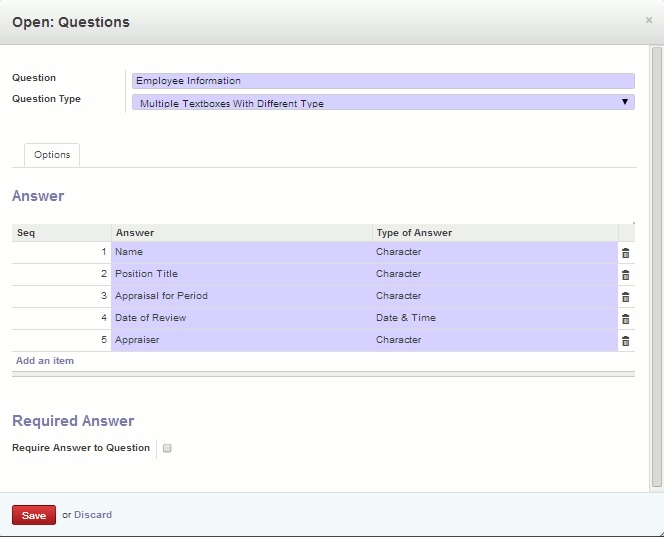Sort by Type of Answer column header
664x537 pixels.
click(x=494, y=233)
